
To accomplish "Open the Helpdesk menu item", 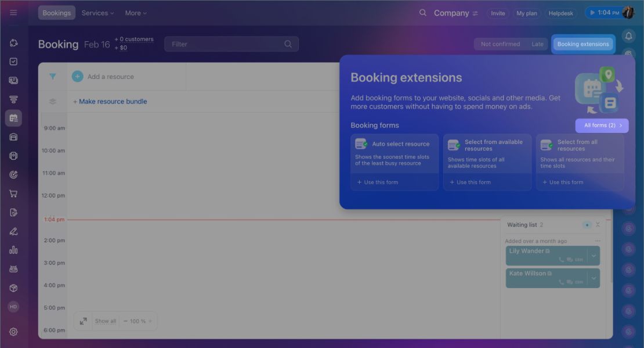I will [560, 13].
